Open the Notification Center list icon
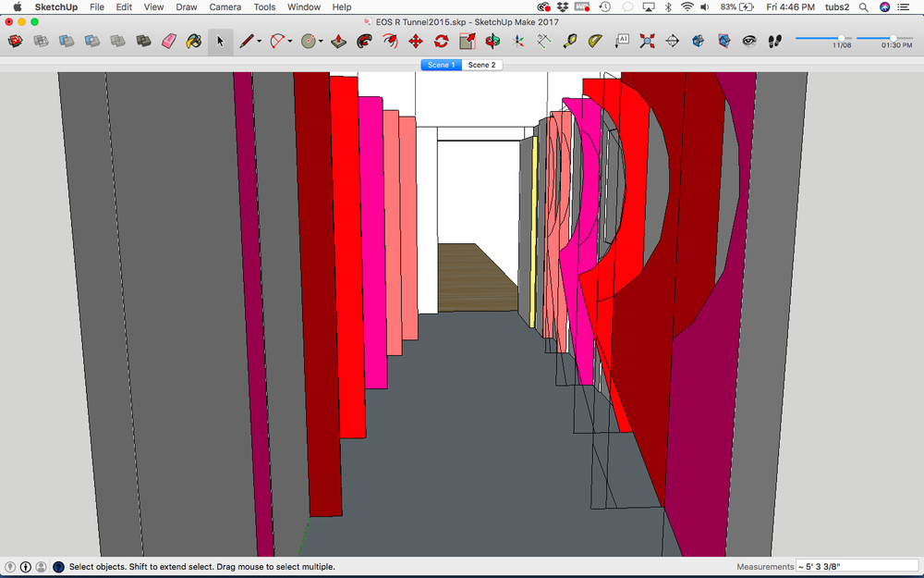 (904, 7)
